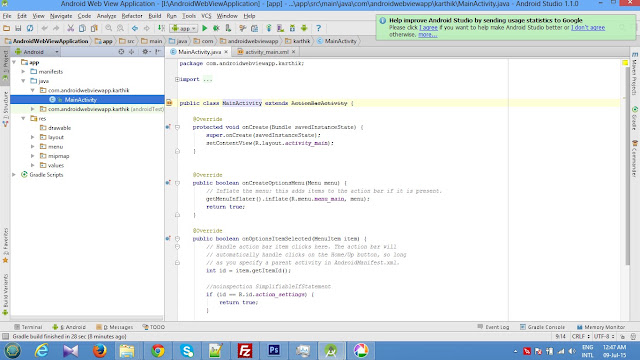Open the Android project view dropdown
Screen dimensions: 640x360
coord(37,52)
